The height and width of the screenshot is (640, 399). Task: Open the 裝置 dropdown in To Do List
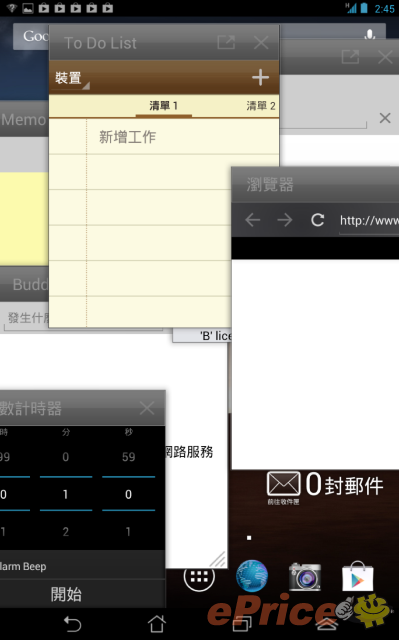tap(72, 79)
